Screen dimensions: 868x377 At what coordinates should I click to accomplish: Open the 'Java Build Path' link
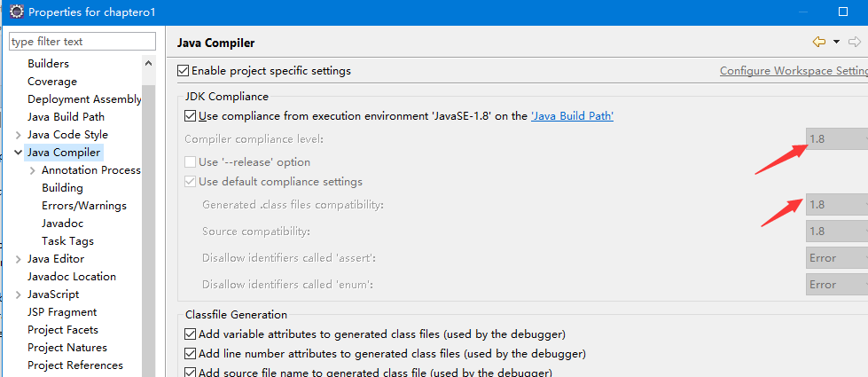click(572, 116)
